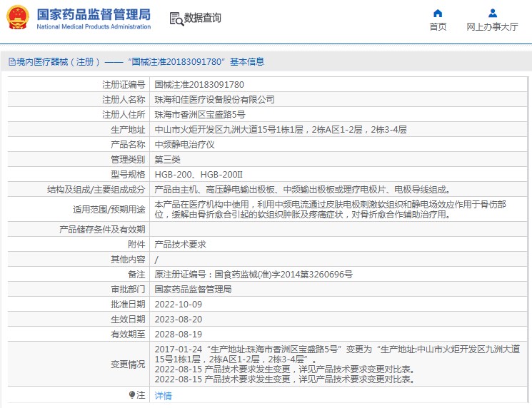Select management class 第三类
Screen dimensions: 532x408
168,160
